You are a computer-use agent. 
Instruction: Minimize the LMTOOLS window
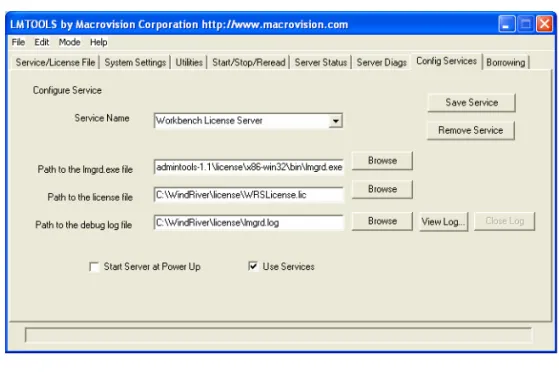pyautogui.click(x=507, y=24)
